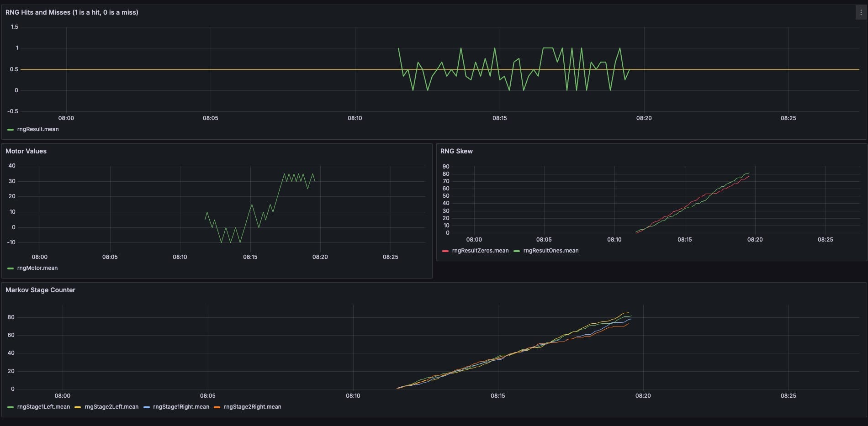Click the green rngResultOnes.mean color swatch
868x426 pixels.
pyautogui.click(x=517, y=251)
